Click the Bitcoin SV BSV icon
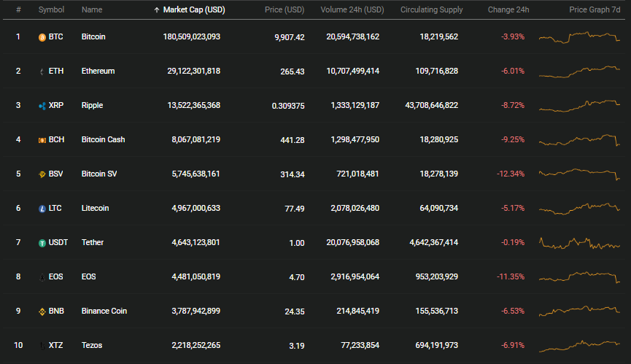The height and width of the screenshot is (364, 631). [42, 174]
